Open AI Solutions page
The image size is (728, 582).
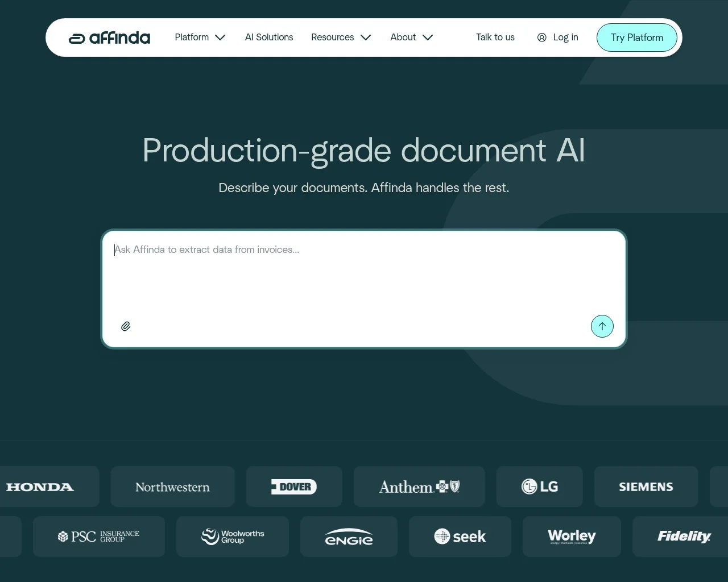point(269,38)
